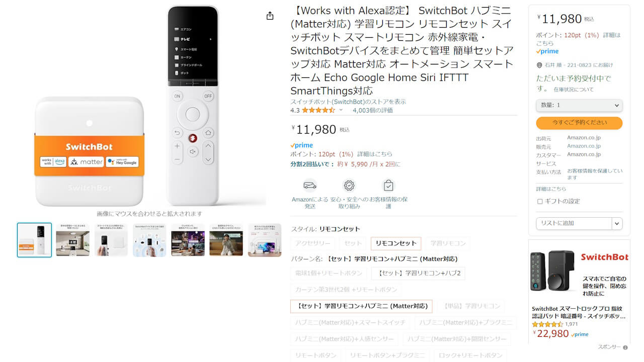Click the location pin delivery address icon
The height and width of the screenshot is (362, 644).
tap(539, 65)
